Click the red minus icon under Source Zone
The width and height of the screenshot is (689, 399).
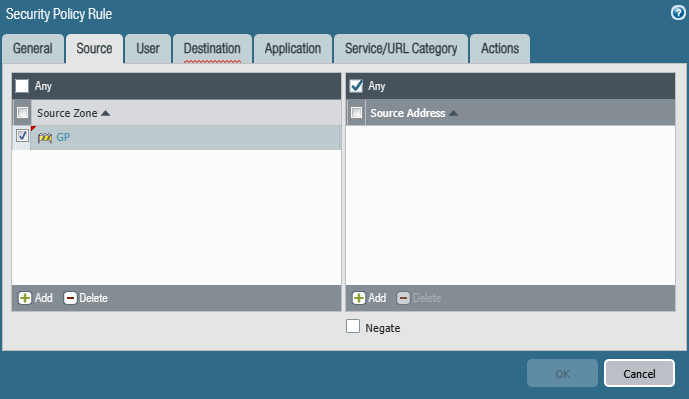[70, 298]
